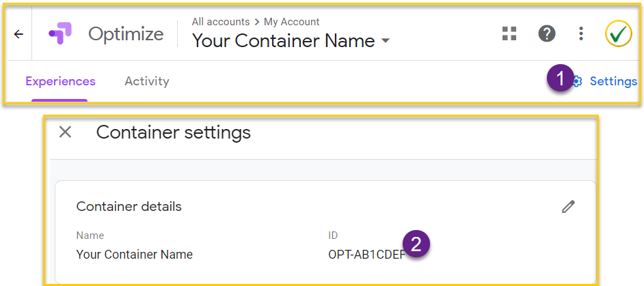Viewport: 644px width, 286px height.
Task: Click the Name value in Container details
Action: pyautogui.click(x=134, y=255)
